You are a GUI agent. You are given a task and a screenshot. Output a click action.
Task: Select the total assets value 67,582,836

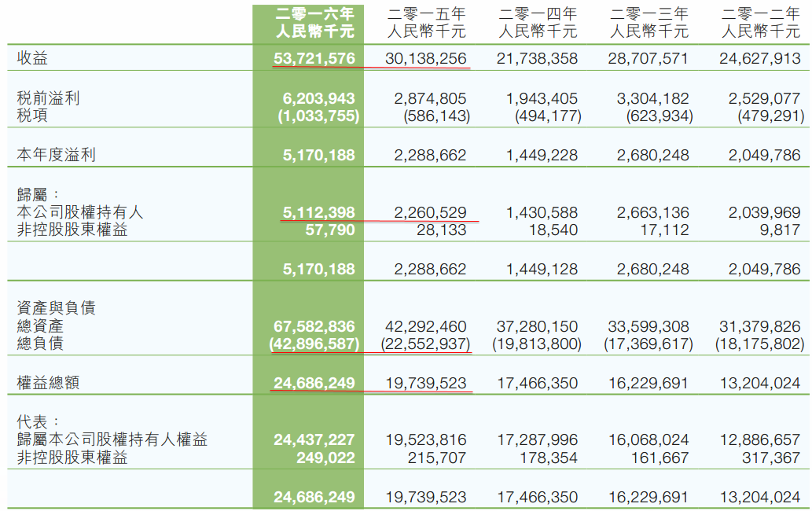click(x=314, y=326)
